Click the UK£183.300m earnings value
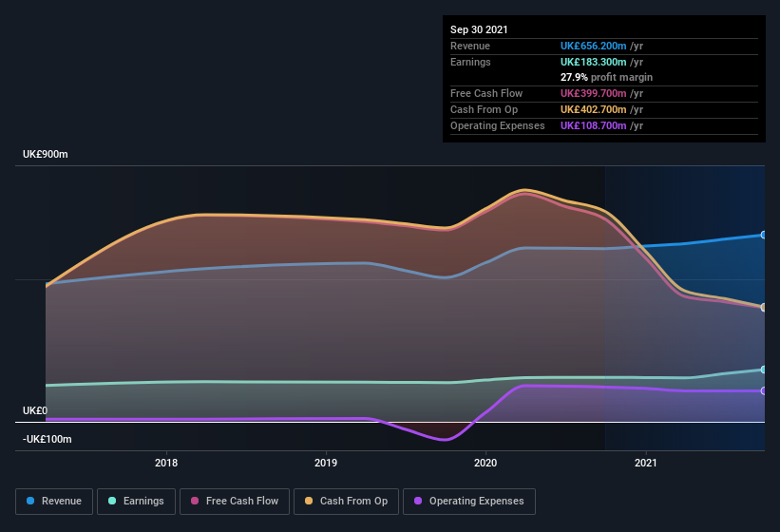 coord(594,62)
